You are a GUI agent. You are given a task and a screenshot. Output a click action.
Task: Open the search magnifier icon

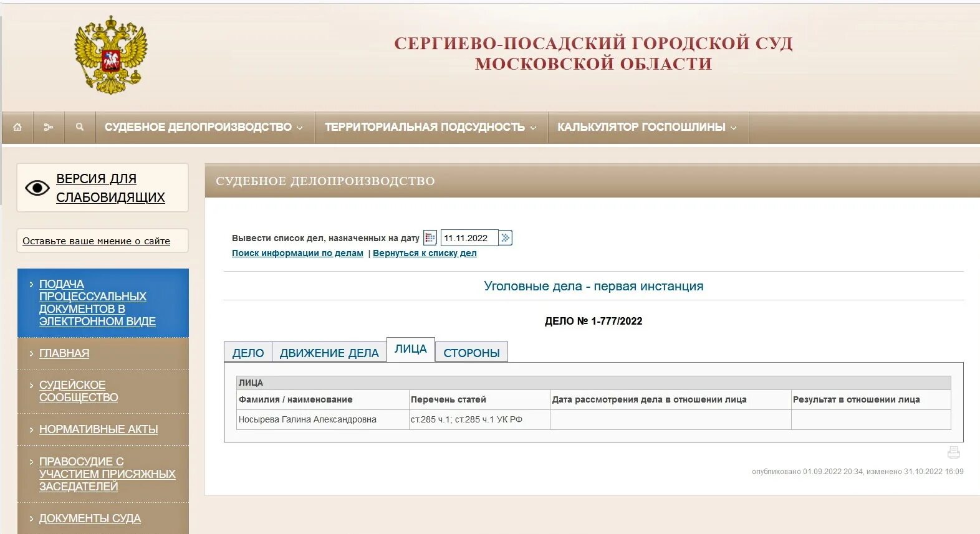click(x=80, y=127)
